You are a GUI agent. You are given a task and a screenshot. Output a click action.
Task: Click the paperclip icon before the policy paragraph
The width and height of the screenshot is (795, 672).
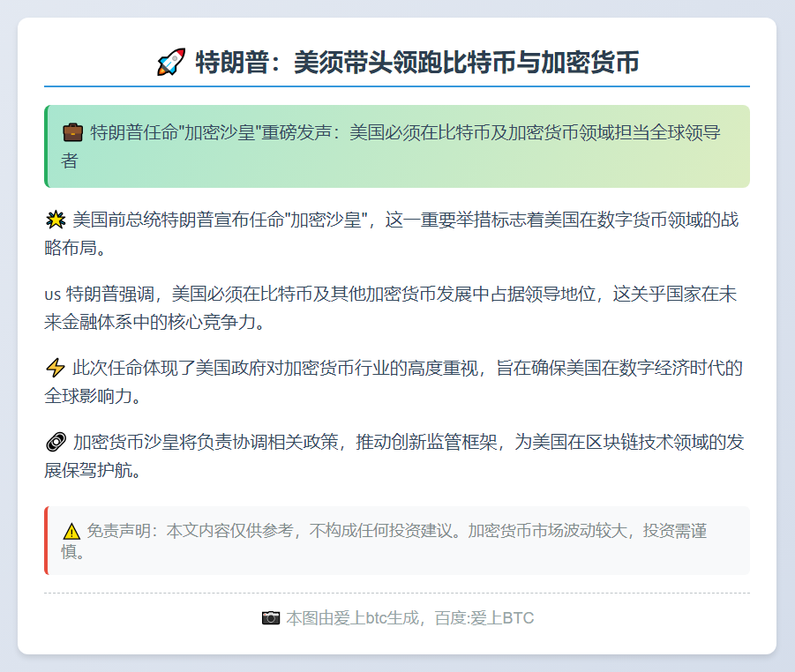point(56,442)
